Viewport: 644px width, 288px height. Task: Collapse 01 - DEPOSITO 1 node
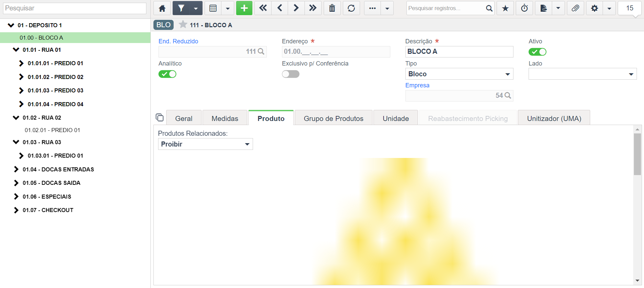pyautogui.click(x=11, y=25)
